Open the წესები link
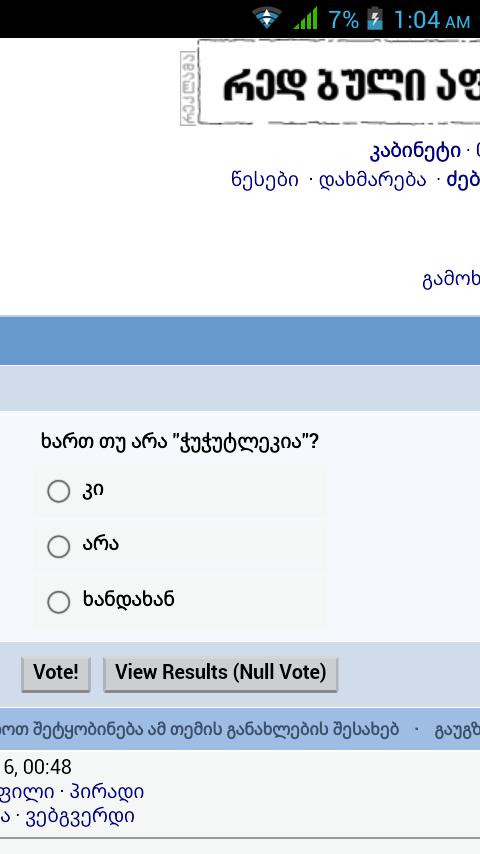This screenshot has width=480, height=854. pos(265,179)
